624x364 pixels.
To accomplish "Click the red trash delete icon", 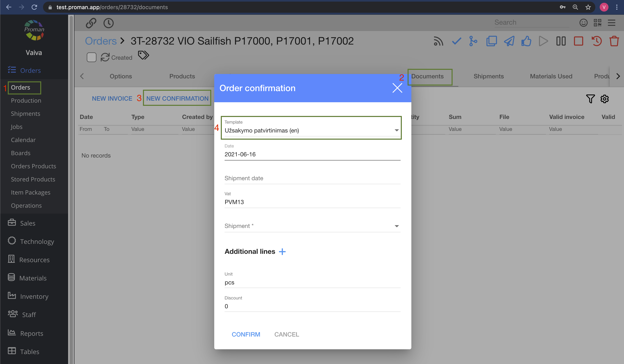I will click(x=614, y=41).
